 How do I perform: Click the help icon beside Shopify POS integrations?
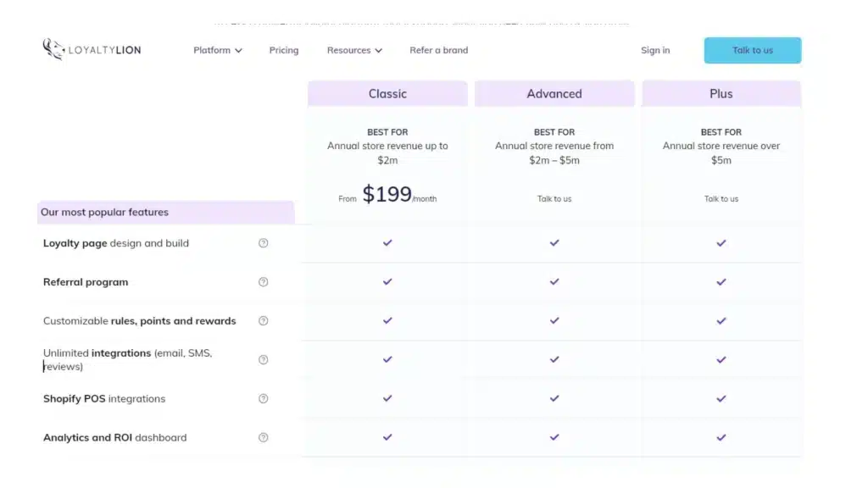(264, 398)
